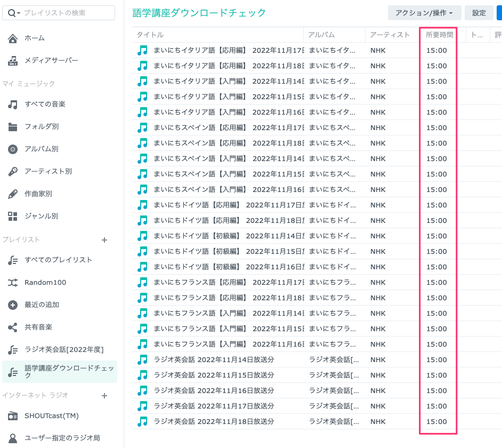Open the By Artist microphone icon
The height and width of the screenshot is (448, 502).
point(13,172)
